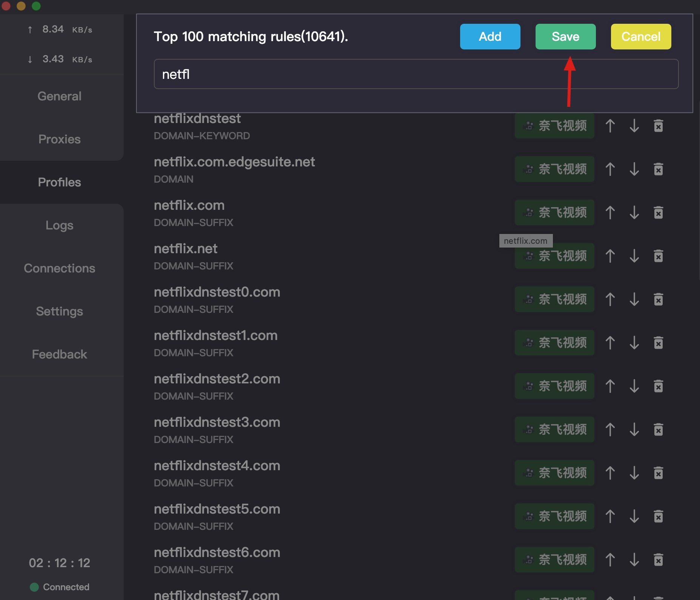Move netflixdnstest2.com rule up
700x600 pixels.
pyautogui.click(x=610, y=386)
